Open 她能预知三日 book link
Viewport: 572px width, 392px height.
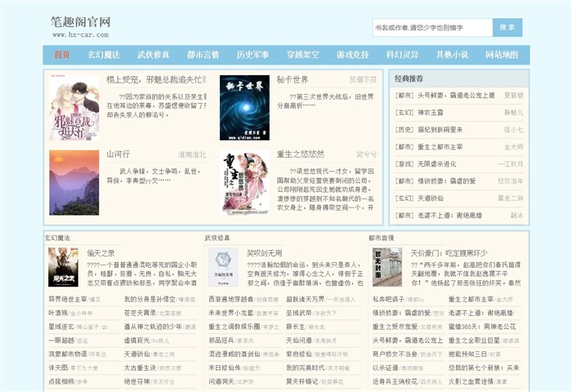tap(467, 354)
